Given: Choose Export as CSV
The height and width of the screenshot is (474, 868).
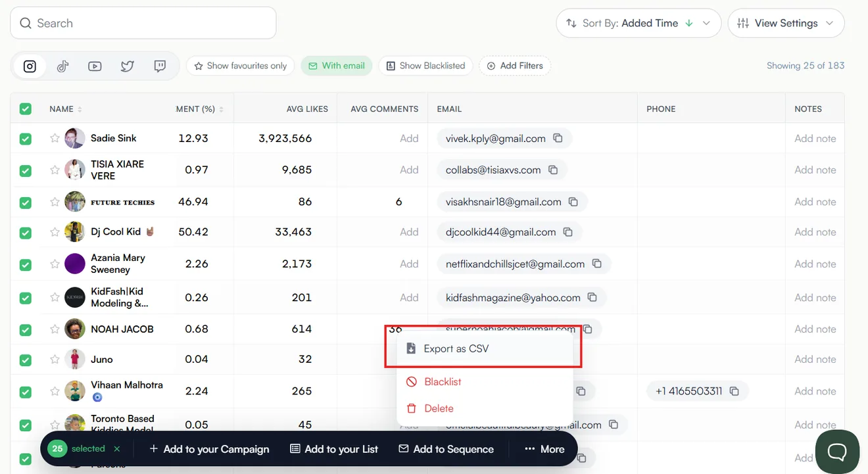Looking at the screenshot, I should tap(483, 348).
